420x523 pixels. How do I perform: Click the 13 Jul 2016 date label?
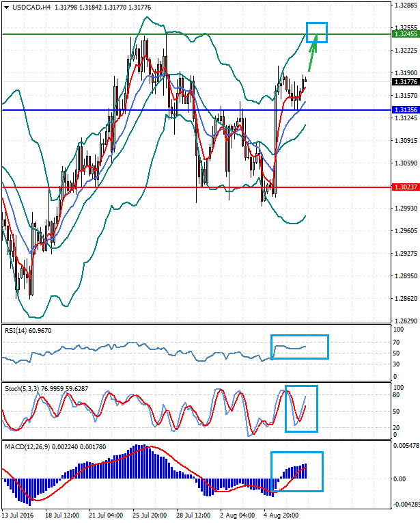[19, 515]
